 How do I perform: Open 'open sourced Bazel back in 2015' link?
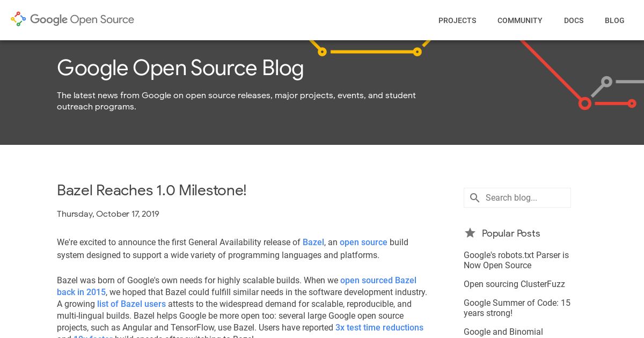(x=237, y=286)
